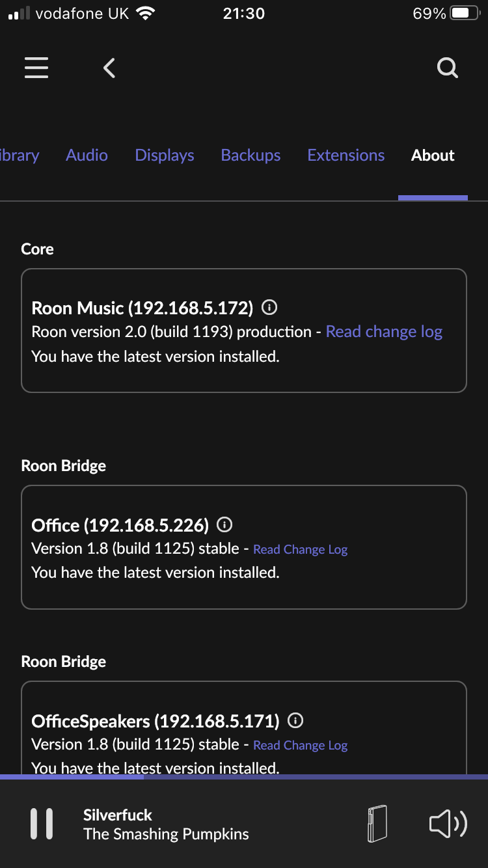Open the volume control speaker icon
Image resolution: width=488 pixels, height=868 pixels.
(448, 824)
